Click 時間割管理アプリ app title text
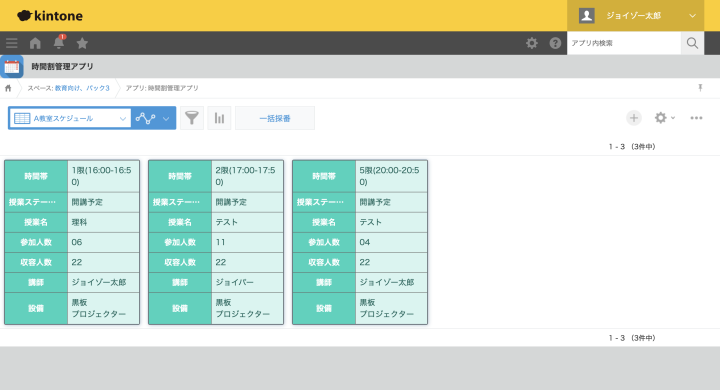 coord(62,67)
